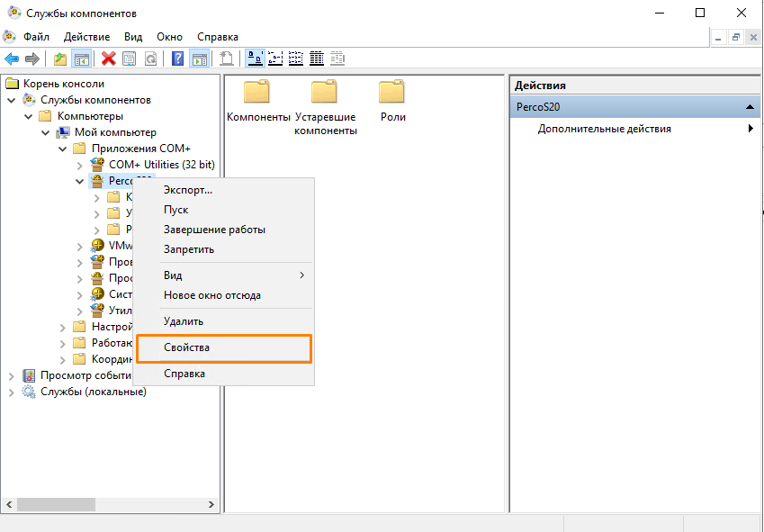Click the blue Help question mark icon

[x=177, y=59]
